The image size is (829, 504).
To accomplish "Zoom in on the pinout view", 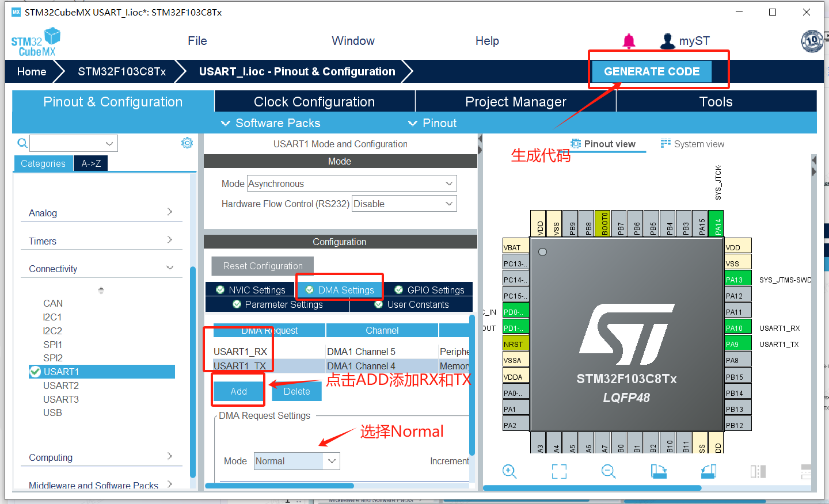I will pyautogui.click(x=509, y=472).
